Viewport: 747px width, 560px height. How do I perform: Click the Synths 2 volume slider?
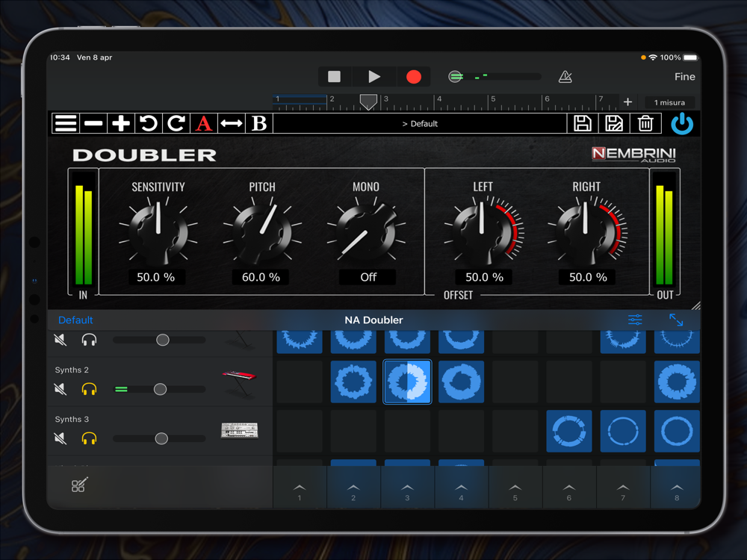click(x=160, y=389)
